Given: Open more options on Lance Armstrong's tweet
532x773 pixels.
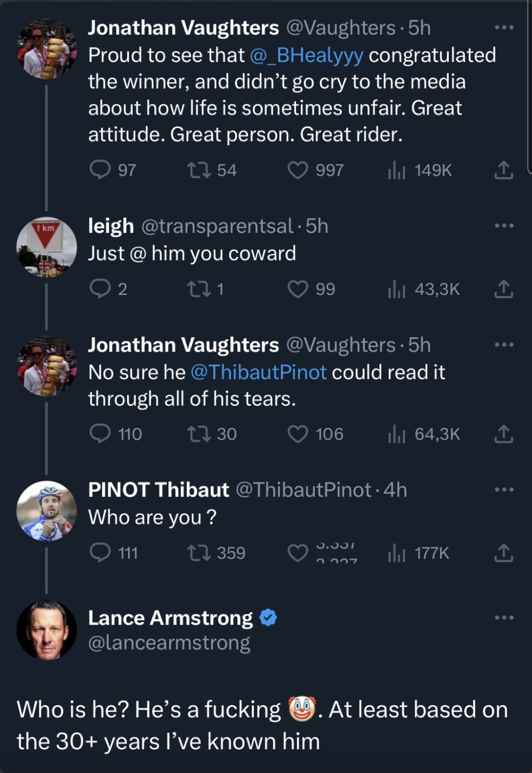Looking at the screenshot, I should [504, 617].
